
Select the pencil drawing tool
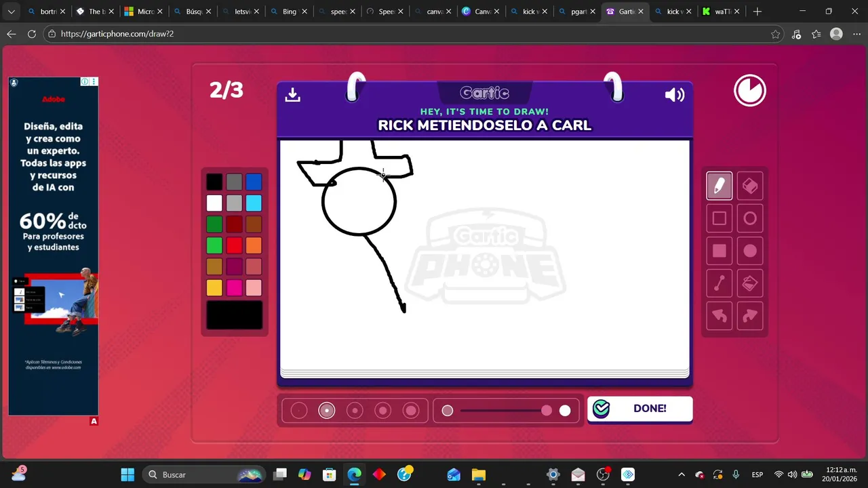click(719, 186)
